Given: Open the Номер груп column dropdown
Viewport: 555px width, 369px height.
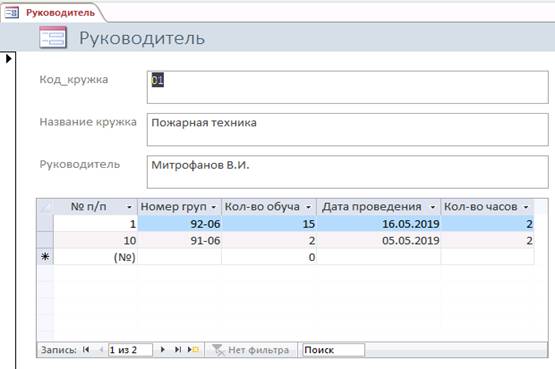Looking at the screenshot, I should pyautogui.click(x=214, y=207).
